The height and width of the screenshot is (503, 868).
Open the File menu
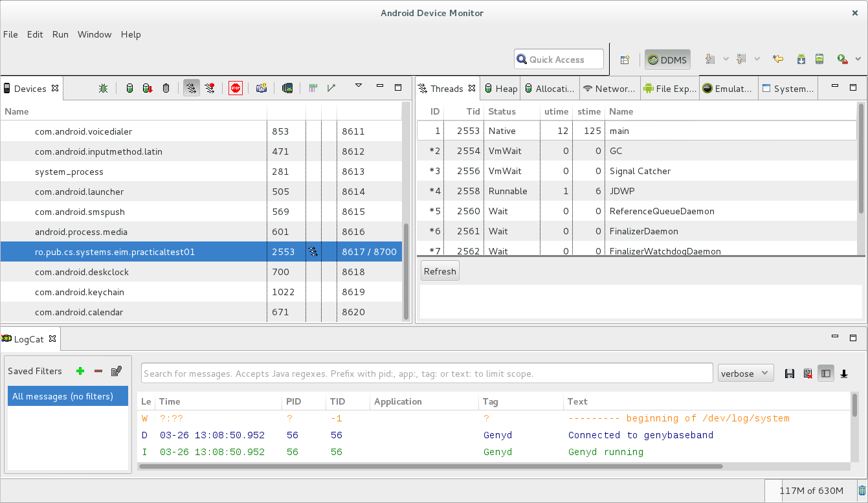point(11,34)
